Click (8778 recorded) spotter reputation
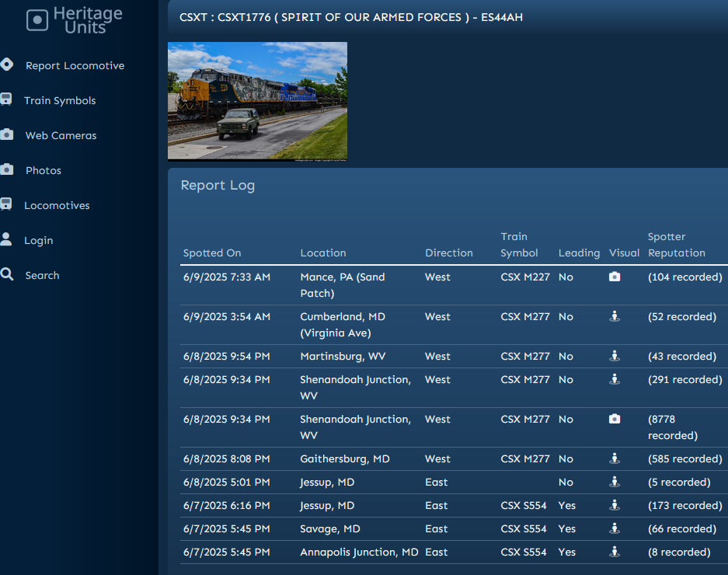The image size is (728, 575). point(673,427)
